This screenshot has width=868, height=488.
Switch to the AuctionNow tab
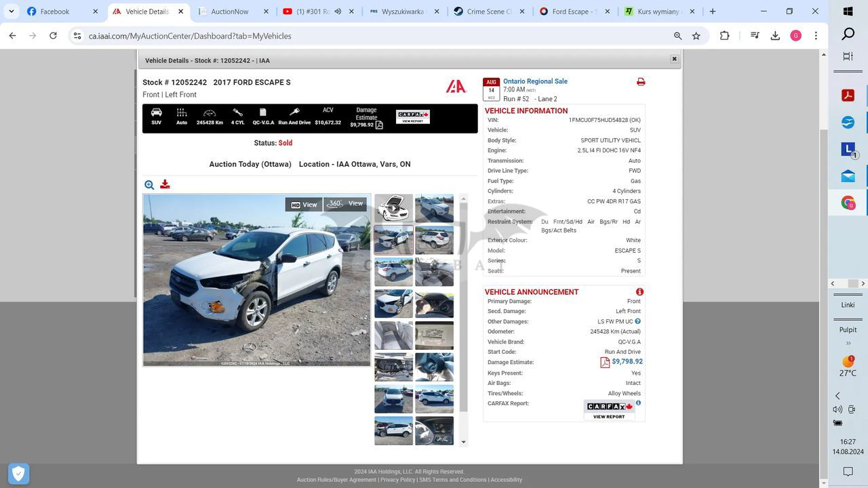[x=229, y=12]
